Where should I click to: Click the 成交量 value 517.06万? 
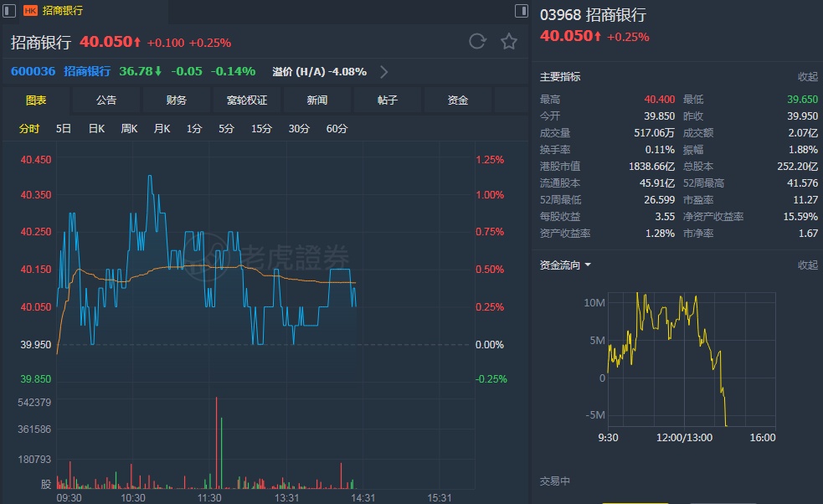tap(654, 133)
